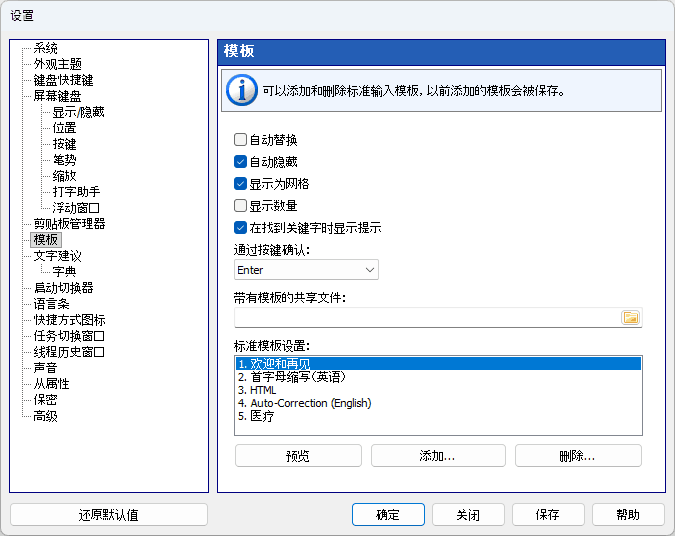The image size is (675, 536).
Task: Select 线程历史窗口 in the tree
Action: point(69,352)
